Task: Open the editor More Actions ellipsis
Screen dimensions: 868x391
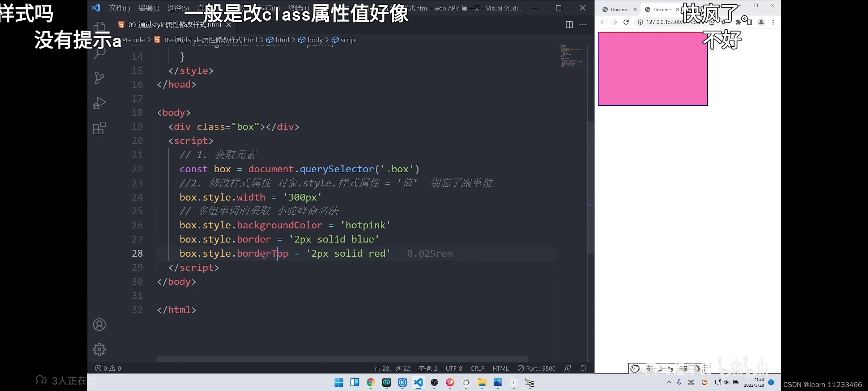Action: click(x=583, y=25)
